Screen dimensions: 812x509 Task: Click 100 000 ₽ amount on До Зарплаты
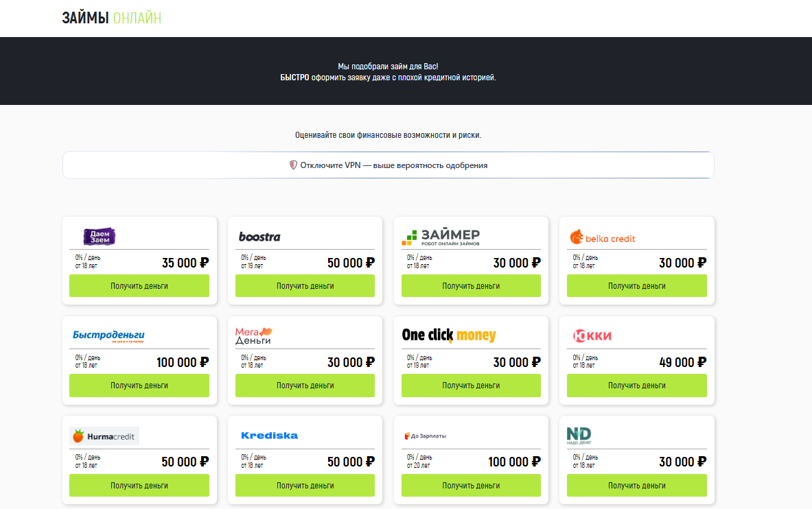[514, 462]
